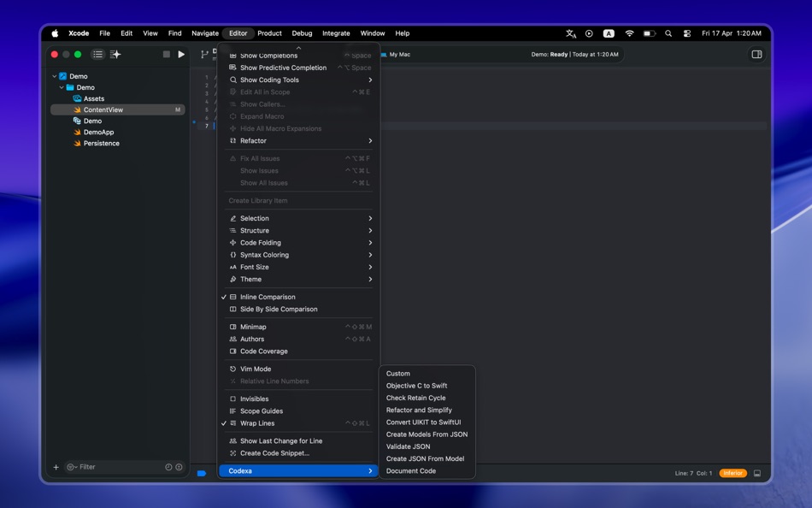Open the Debug menu

point(302,33)
